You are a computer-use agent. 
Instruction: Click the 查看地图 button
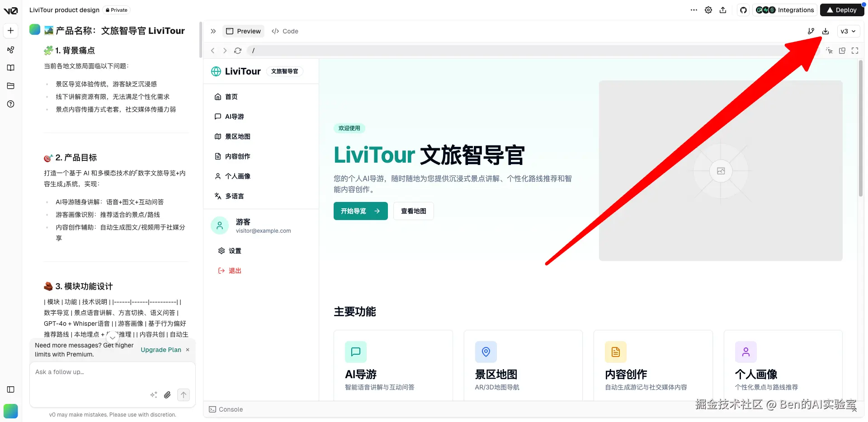(x=413, y=211)
